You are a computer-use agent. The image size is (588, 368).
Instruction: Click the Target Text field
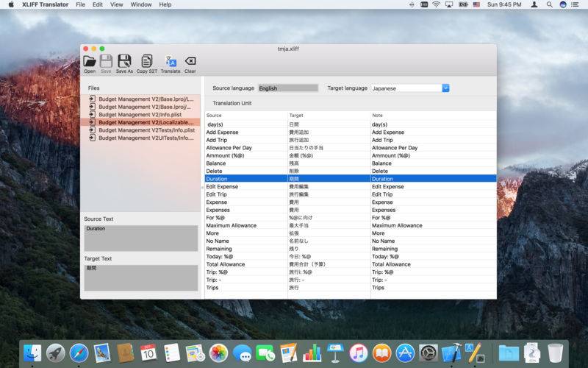pos(141,278)
